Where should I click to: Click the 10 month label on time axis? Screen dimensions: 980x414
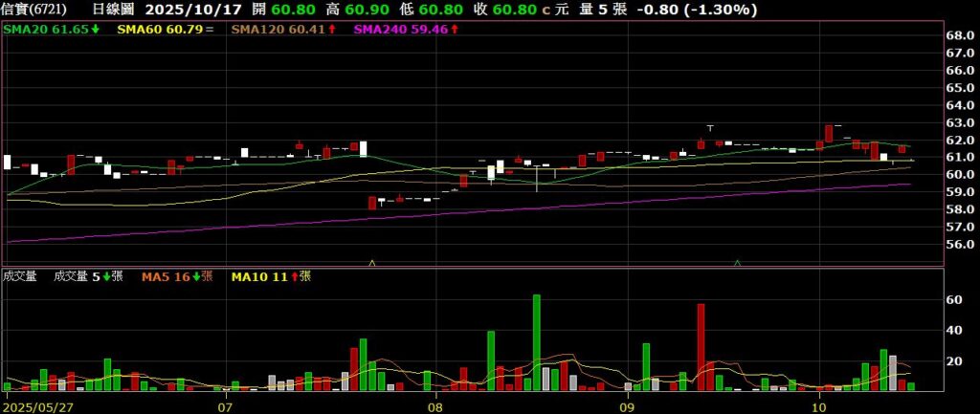coord(826,405)
